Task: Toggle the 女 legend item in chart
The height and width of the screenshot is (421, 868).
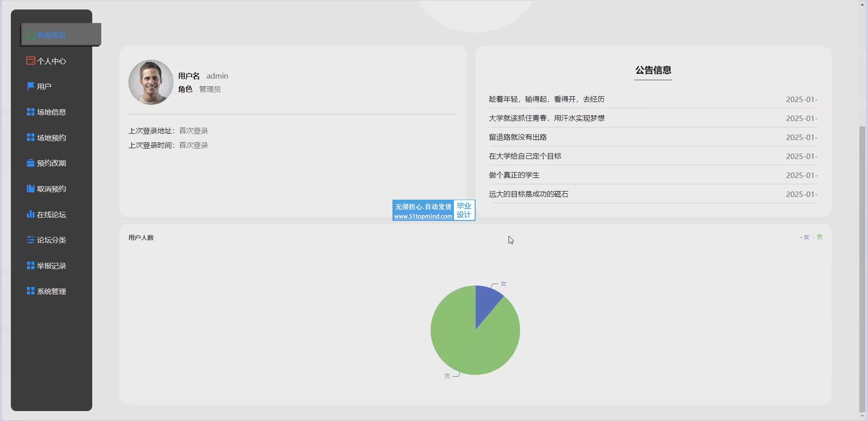Action: click(806, 237)
